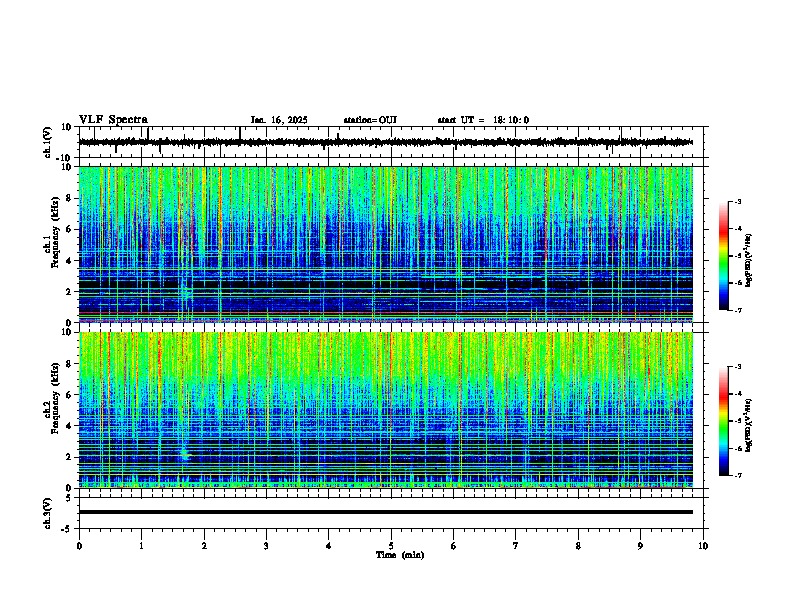Click time-axis tick label "2"

204,546
